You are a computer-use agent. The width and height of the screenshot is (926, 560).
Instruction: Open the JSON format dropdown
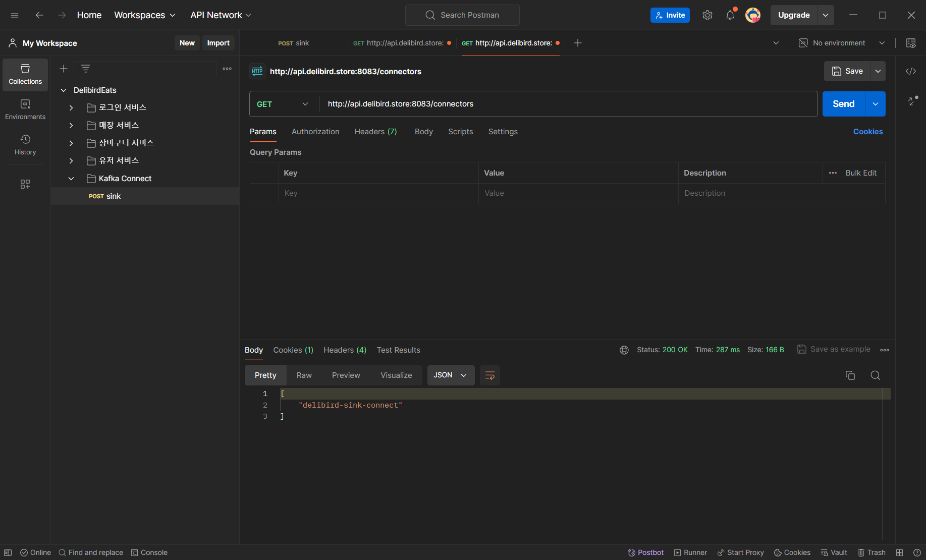(451, 375)
